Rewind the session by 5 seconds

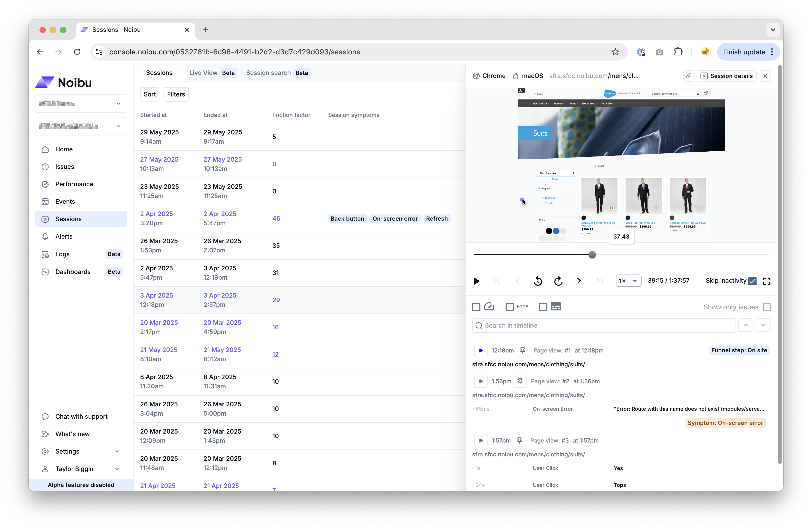[x=538, y=281]
